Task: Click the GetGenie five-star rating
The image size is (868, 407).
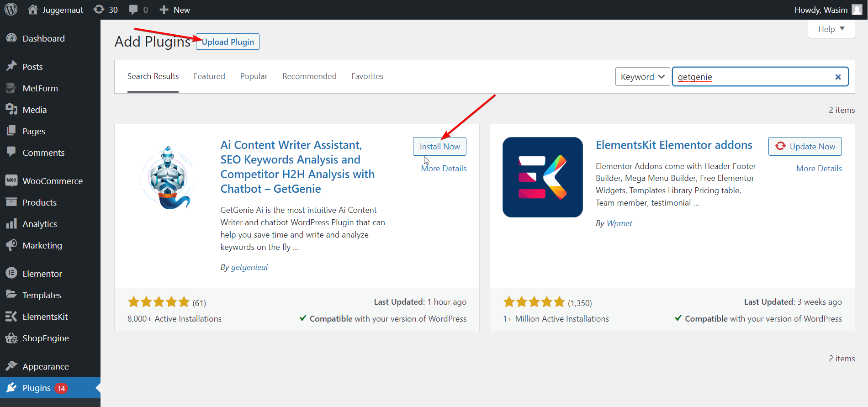Action: (x=159, y=302)
